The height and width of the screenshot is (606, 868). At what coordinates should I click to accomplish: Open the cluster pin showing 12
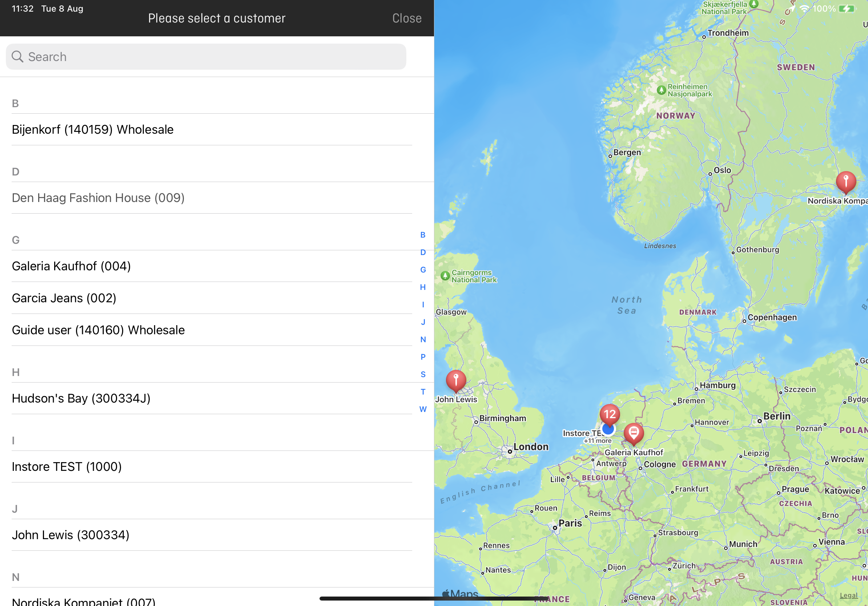[x=610, y=414]
